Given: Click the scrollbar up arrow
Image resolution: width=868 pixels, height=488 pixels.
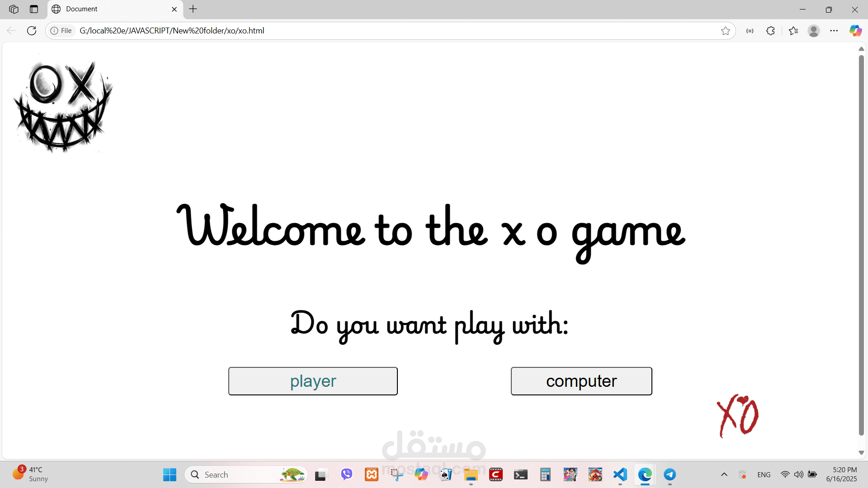Looking at the screenshot, I should coord(861,49).
